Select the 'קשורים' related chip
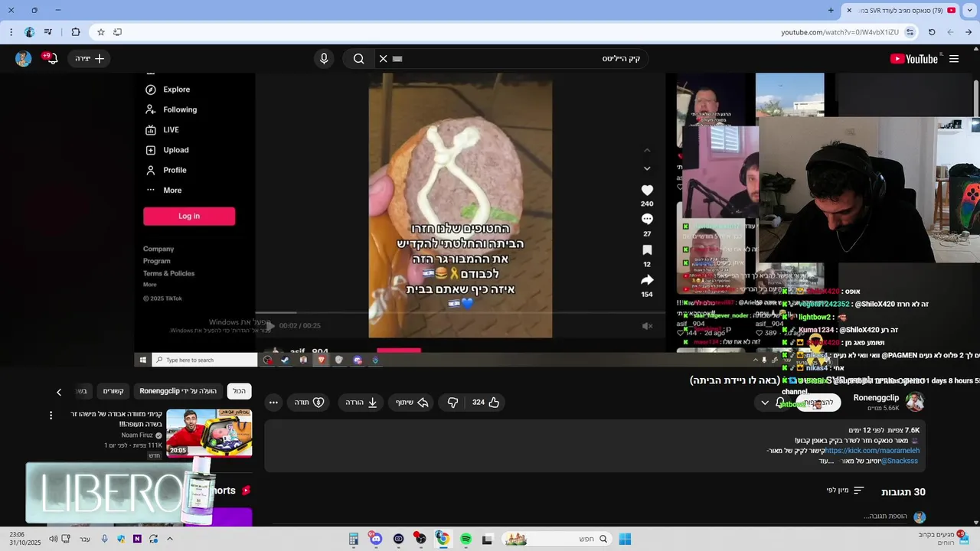980x551 pixels. [114, 391]
